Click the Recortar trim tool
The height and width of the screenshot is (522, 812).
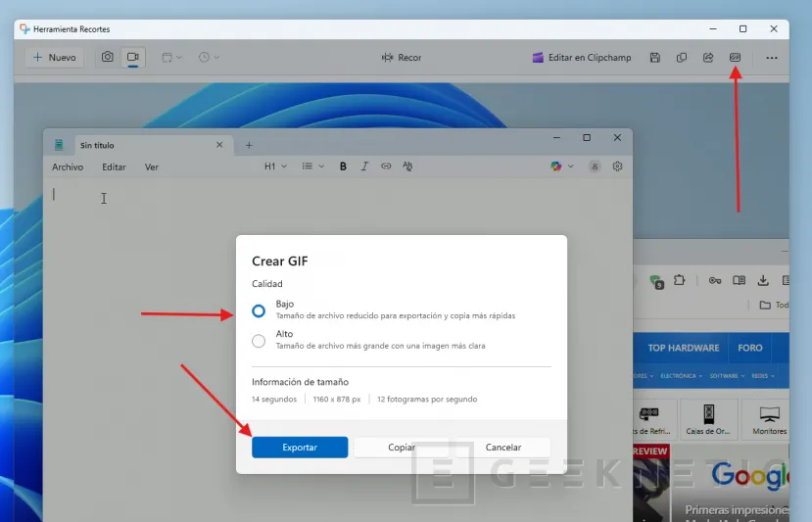pyautogui.click(x=403, y=58)
